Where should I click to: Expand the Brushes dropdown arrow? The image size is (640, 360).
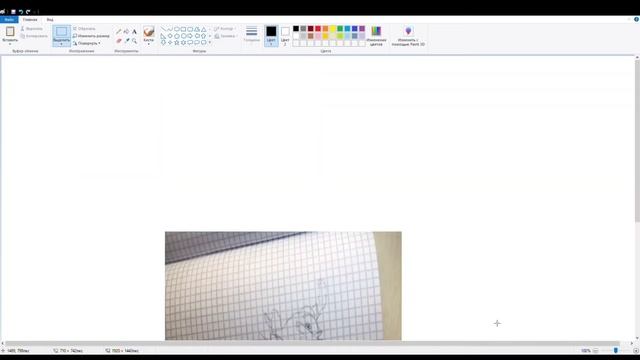(x=149, y=44)
